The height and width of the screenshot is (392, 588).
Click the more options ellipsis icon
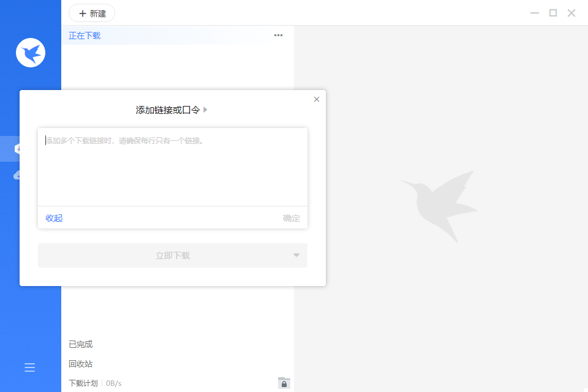pyautogui.click(x=278, y=35)
